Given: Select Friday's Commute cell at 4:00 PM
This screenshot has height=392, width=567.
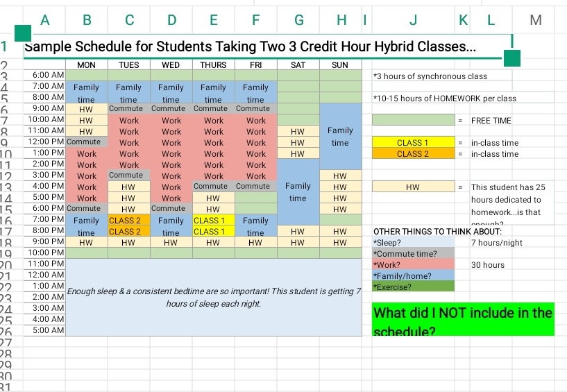Looking at the screenshot, I should (x=255, y=186).
